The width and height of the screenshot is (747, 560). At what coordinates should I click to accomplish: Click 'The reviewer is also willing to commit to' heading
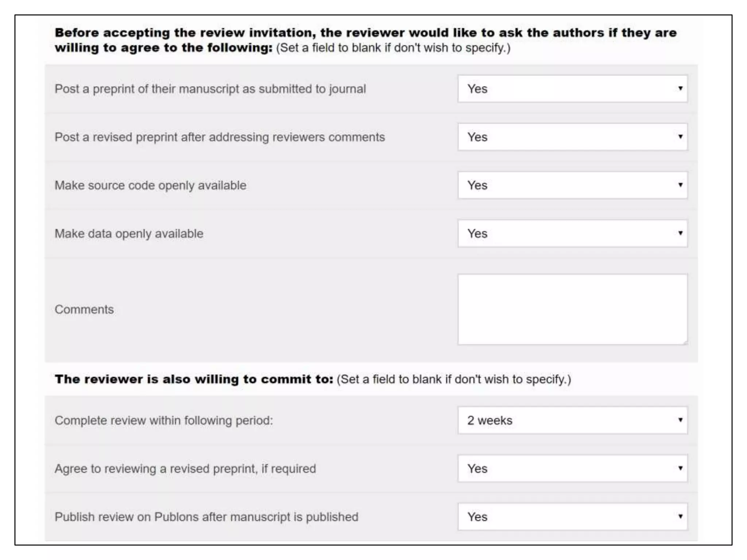[194, 380]
